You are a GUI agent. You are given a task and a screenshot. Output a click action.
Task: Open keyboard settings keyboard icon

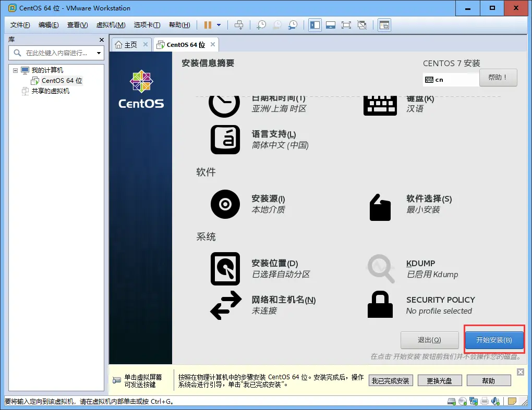coord(380,106)
